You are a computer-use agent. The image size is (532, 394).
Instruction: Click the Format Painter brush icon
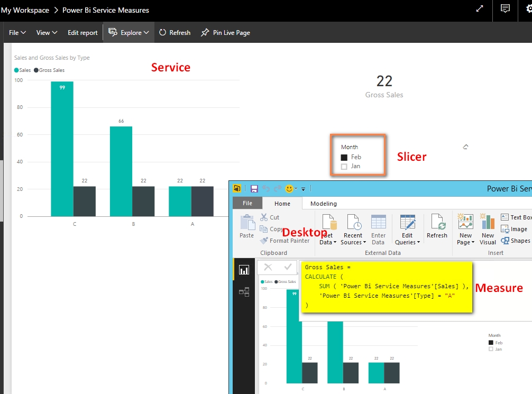(x=264, y=241)
